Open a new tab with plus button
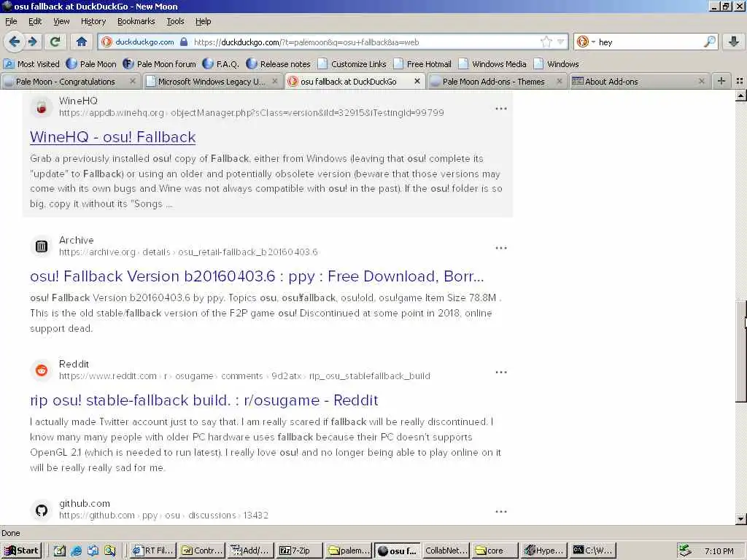The image size is (747, 560). [x=721, y=82]
